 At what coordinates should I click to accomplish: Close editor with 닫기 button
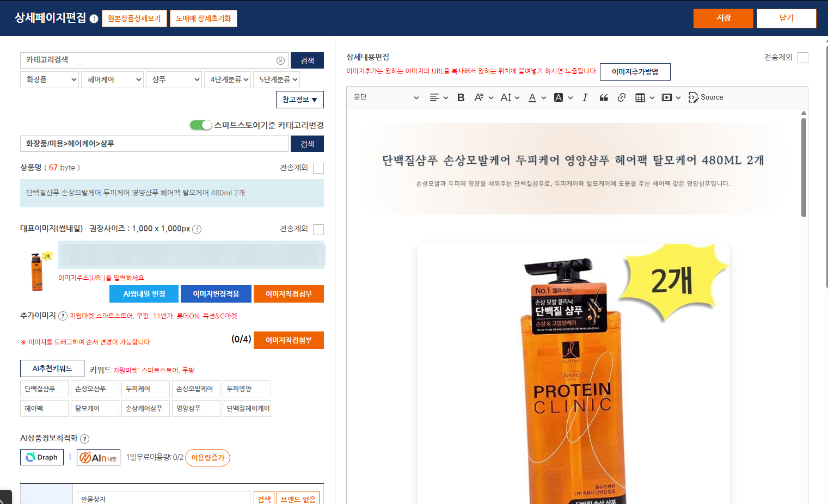787,18
